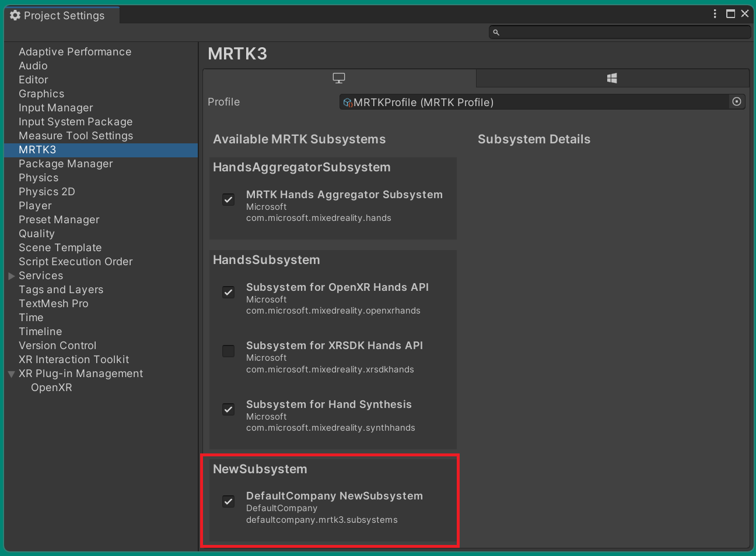Screen dimensions: 756x556
Task: Disable MRTK Hands Aggregator Subsystem checkbox
Action: [x=229, y=200]
